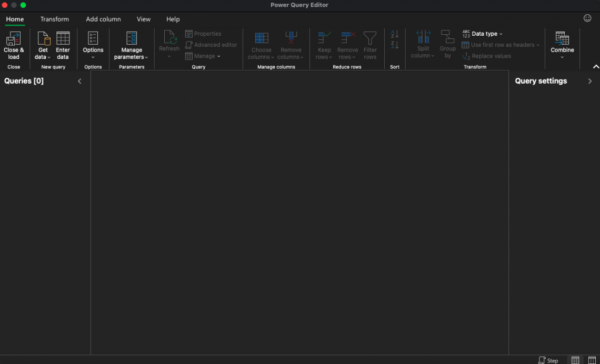Click Replace values
The image size is (600, 364).
point(487,56)
